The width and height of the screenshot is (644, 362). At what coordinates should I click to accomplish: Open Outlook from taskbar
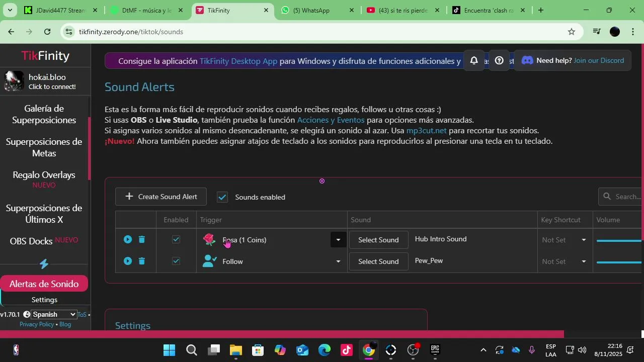pyautogui.click(x=302, y=350)
